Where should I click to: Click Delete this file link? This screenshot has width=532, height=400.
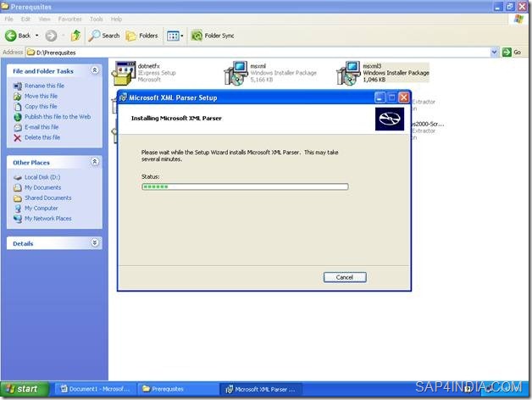(x=42, y=137)
